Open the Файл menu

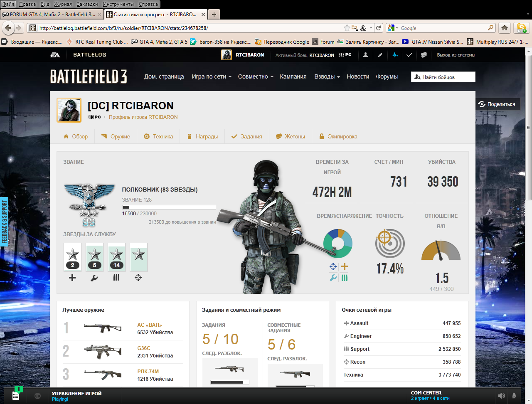click(8, 4)
